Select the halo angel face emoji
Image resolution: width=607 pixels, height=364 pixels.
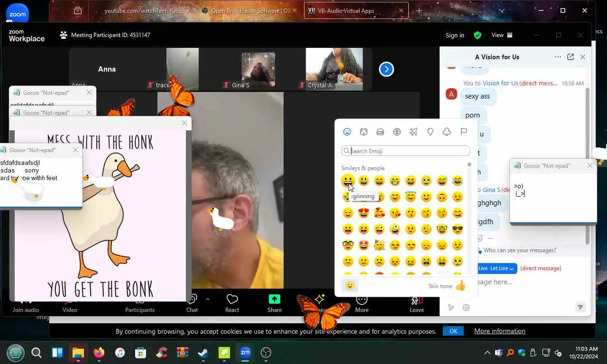[411, 197]
